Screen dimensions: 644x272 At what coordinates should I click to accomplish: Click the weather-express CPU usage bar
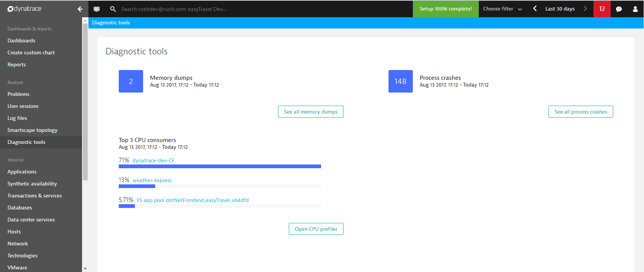(220, 186)
